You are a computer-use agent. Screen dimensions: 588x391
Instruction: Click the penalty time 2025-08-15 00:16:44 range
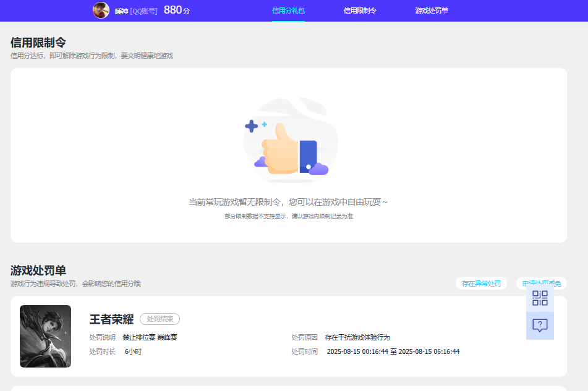coord(393,351)
